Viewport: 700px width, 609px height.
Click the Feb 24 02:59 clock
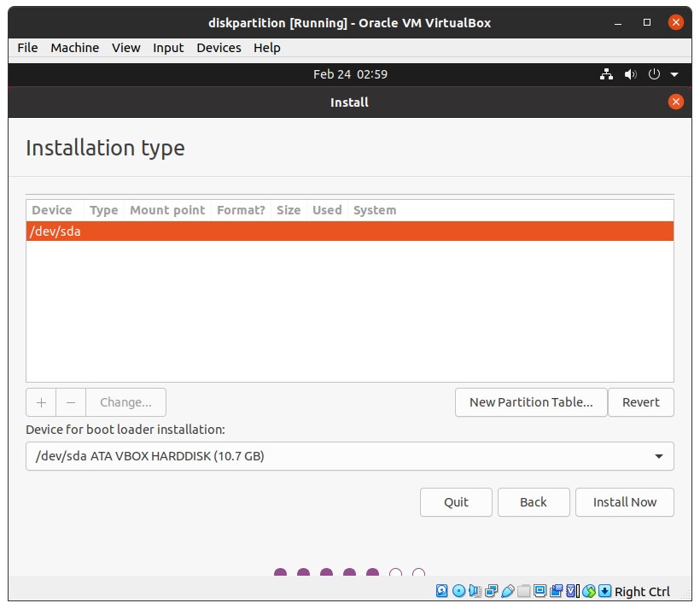350,74
